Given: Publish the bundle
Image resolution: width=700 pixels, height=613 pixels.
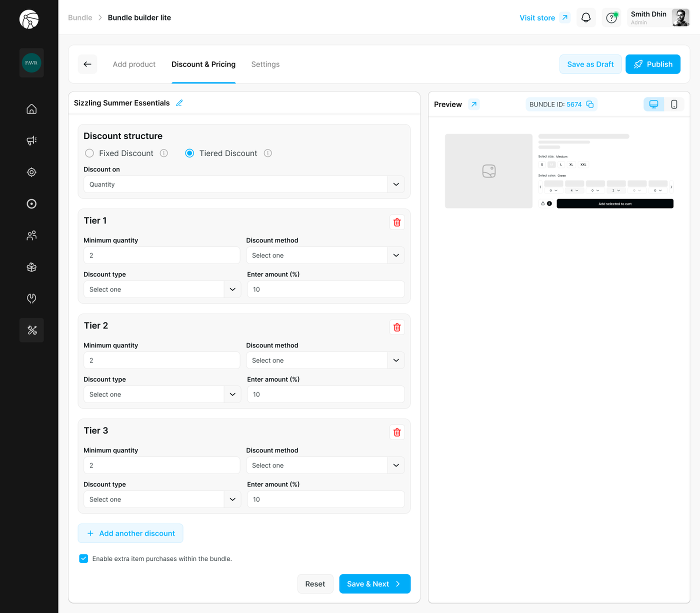Looking at the screenshot, I should click(653, 64).
